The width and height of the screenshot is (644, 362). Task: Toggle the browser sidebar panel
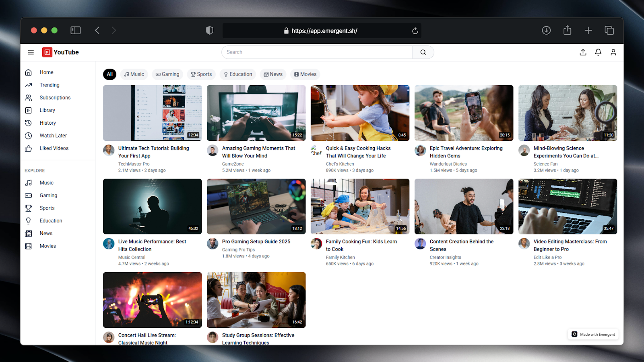(x=76, y=31)
